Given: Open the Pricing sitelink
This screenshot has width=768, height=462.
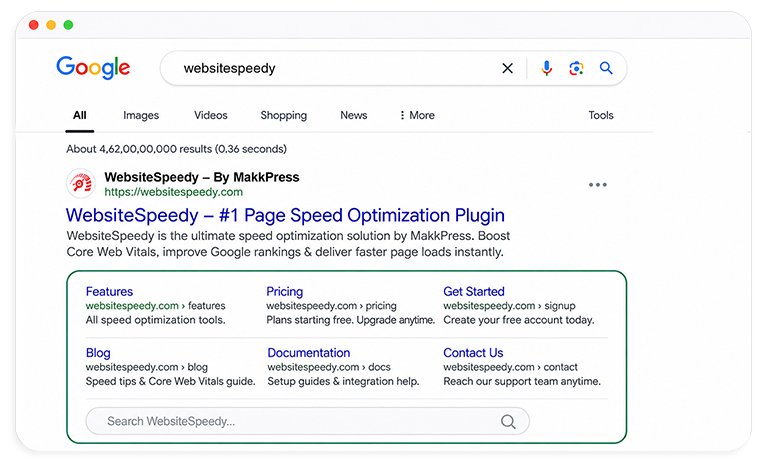Looking at the screenshot, I should coord(285,292).
